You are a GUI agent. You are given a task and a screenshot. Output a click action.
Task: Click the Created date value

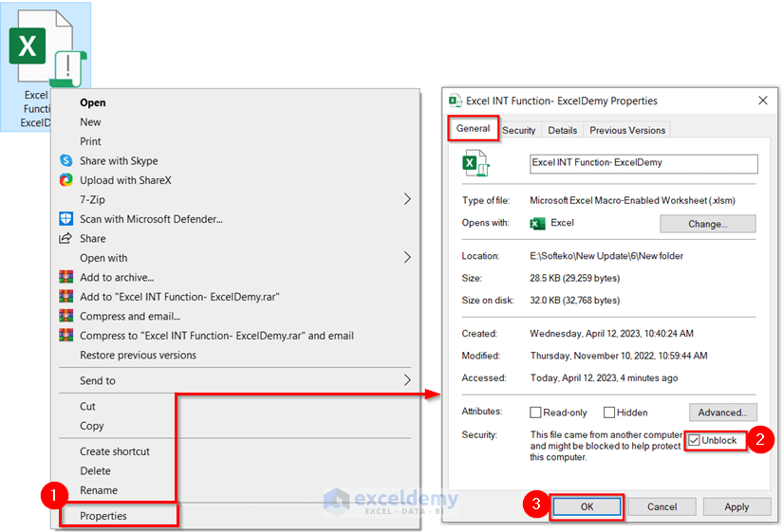pos(611,334)
